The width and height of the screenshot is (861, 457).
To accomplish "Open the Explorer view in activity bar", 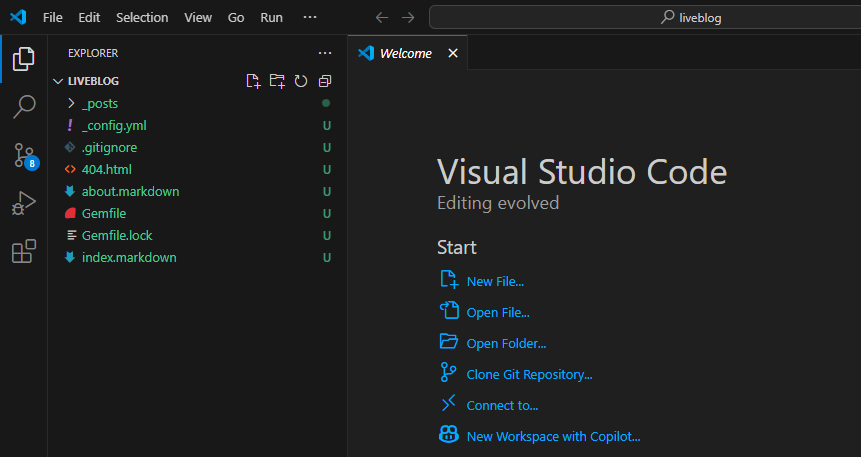I will point(24,59).
